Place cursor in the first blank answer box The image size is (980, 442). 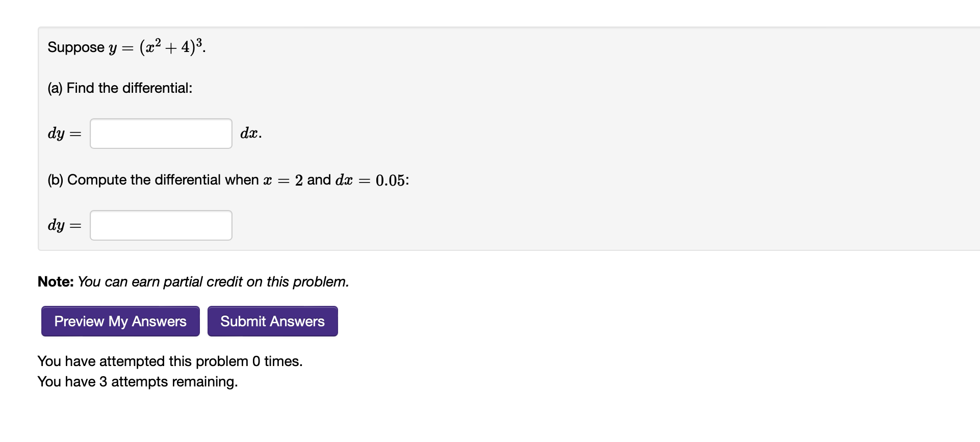click(x=160, y=133)
